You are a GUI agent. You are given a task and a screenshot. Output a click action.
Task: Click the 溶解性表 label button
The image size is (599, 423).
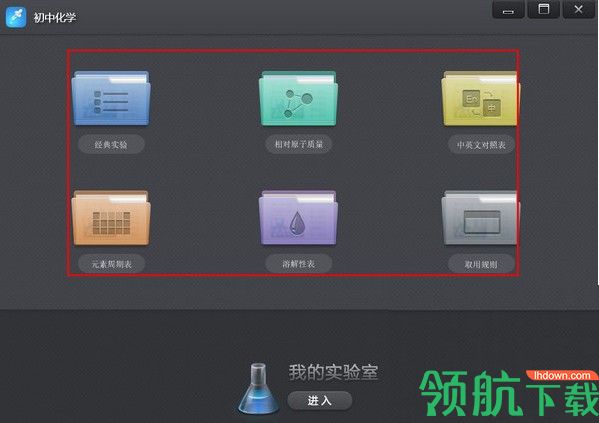pyautogui.click(x=298, y=264)
